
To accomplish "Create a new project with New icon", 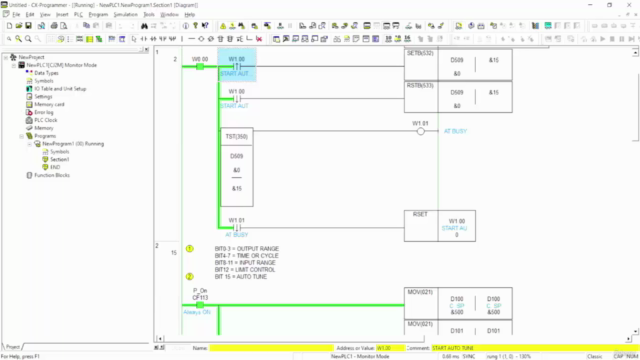I will pyautogui.click(x=9, y=26).
